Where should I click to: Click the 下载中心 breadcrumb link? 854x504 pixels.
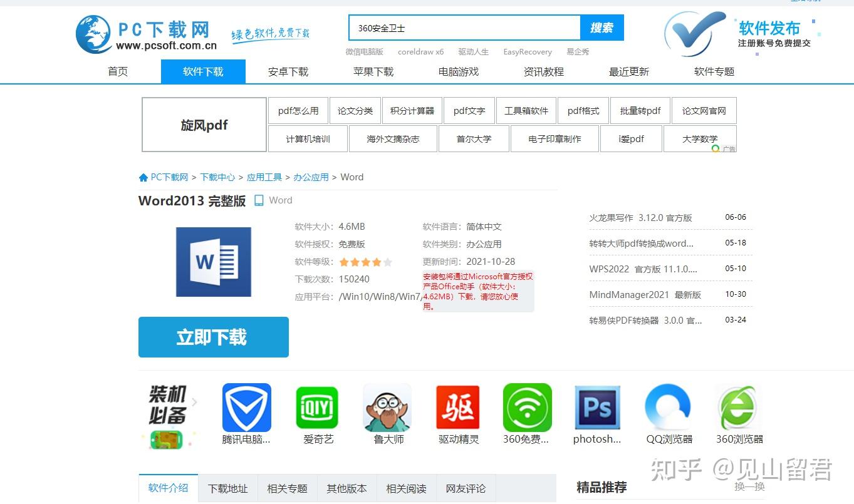pyautogui.click(x=217, y=177)
